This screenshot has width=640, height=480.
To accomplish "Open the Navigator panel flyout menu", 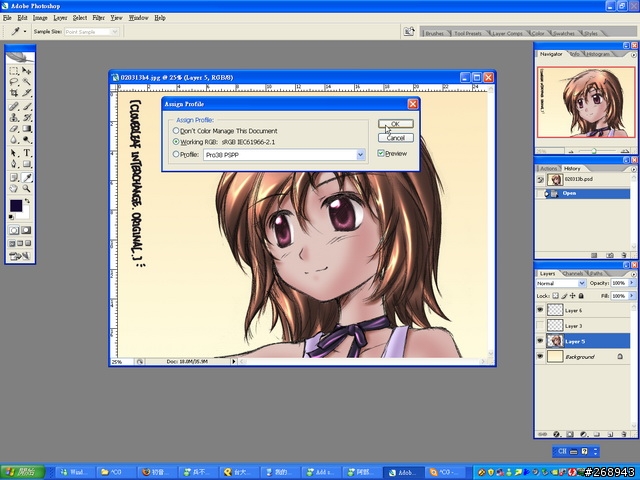I will point(633,54).
